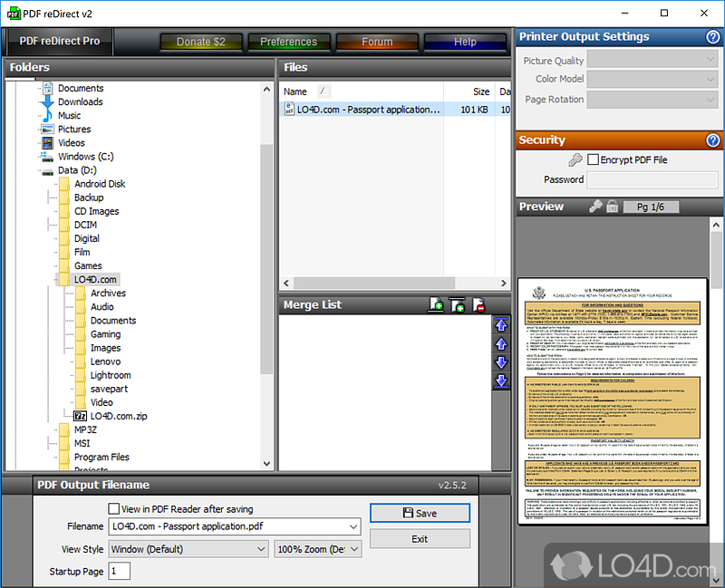Move merge item to top arrow

click(x=501, y=325)
